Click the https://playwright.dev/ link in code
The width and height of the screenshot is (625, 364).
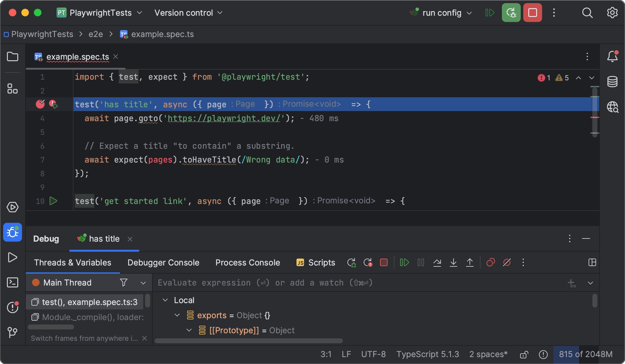click(x=224, y=118)
